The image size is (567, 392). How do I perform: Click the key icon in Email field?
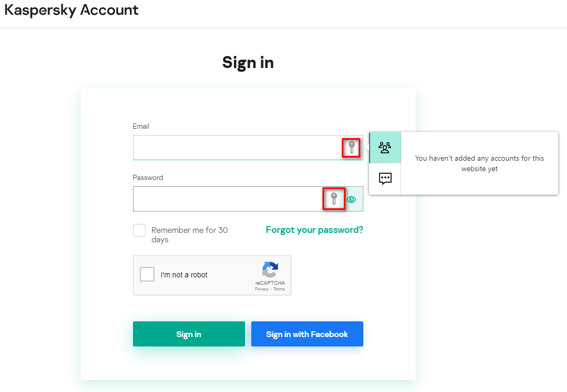[352, 148]
